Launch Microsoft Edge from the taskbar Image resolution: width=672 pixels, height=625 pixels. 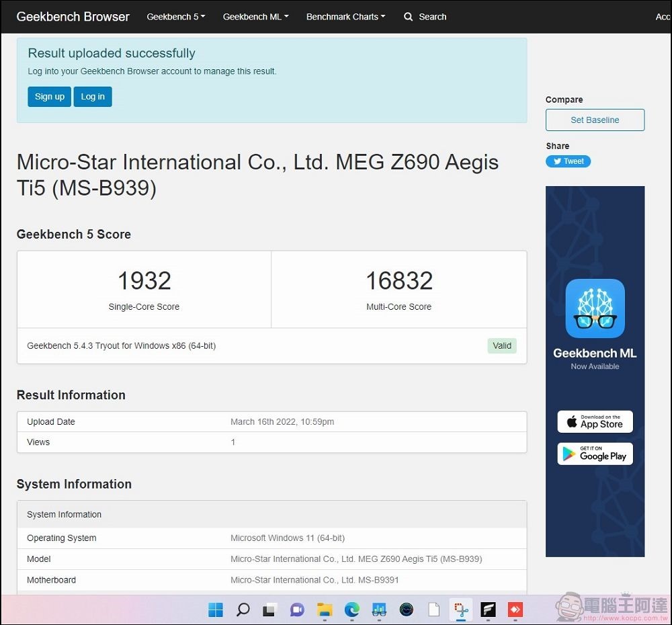[x=351, y=610]
